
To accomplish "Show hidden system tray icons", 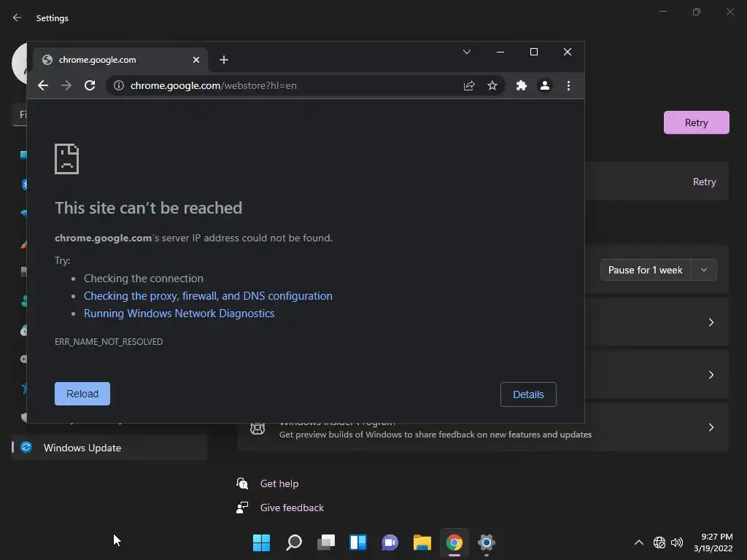I will [639, 542].
